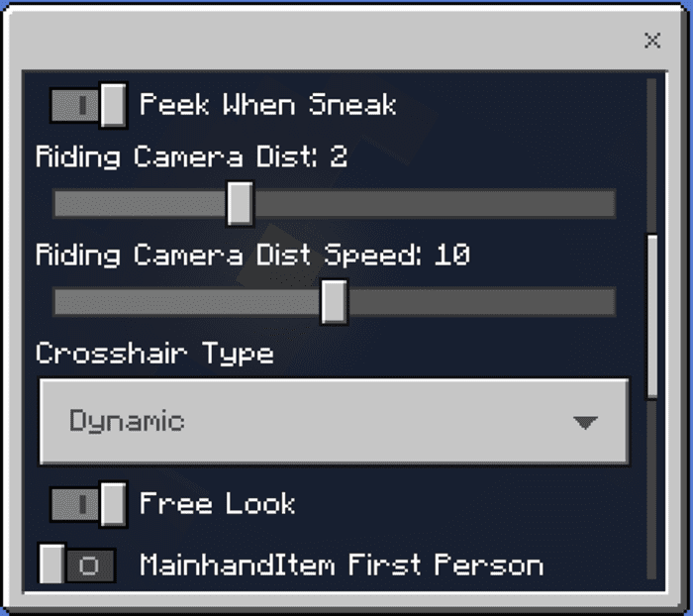Open the Crosshair Type dropdown
Screen dimensions: 693x616
click(x=335, y=421)
